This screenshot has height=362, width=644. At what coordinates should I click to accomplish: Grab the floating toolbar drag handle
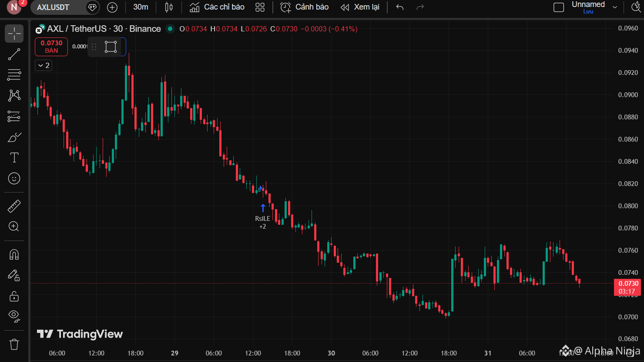point(94,47)
